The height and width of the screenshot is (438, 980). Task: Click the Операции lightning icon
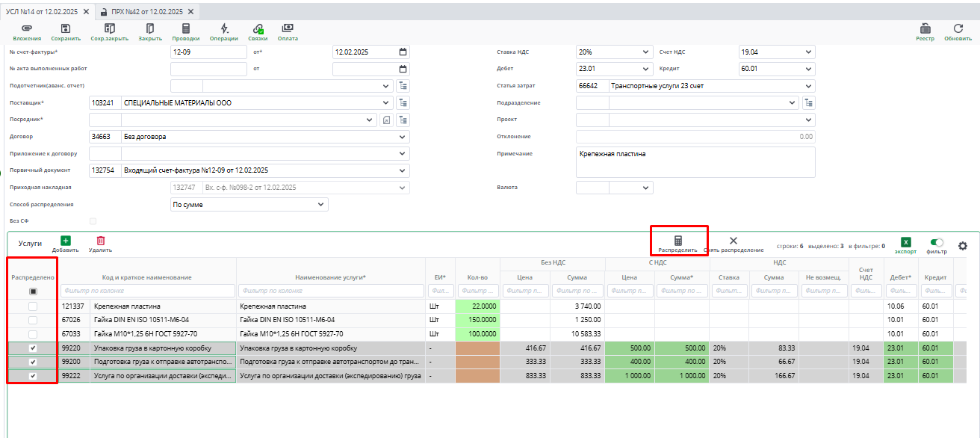tap(224, 28)
